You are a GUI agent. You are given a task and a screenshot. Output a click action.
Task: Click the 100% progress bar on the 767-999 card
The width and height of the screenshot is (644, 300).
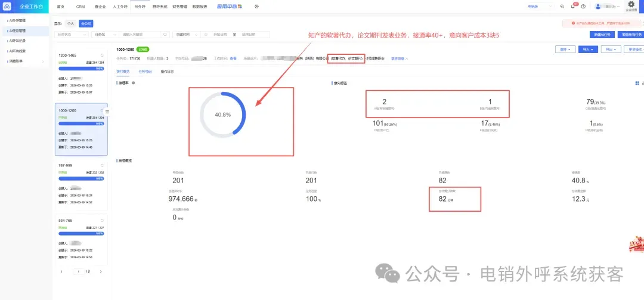coord(81,179)
